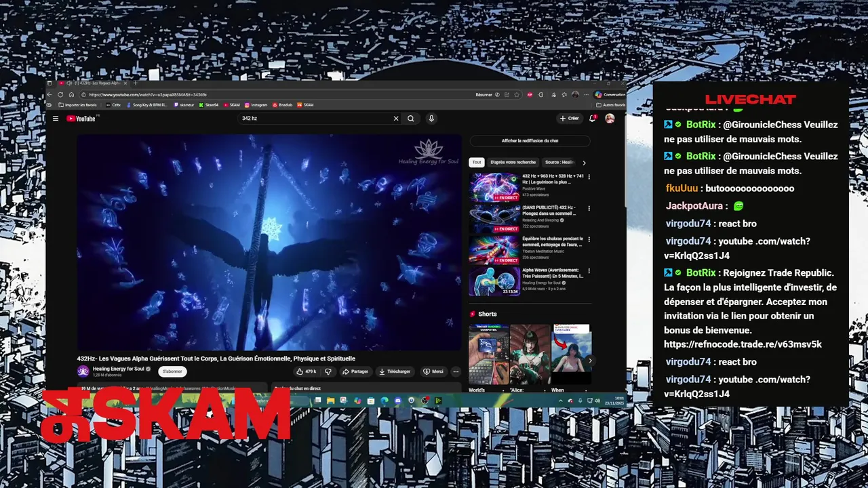The image size is (868, 488).
Task: Open File Explorer folder in the taskbar
Action: pyautogui.click(x=330, y=401)
